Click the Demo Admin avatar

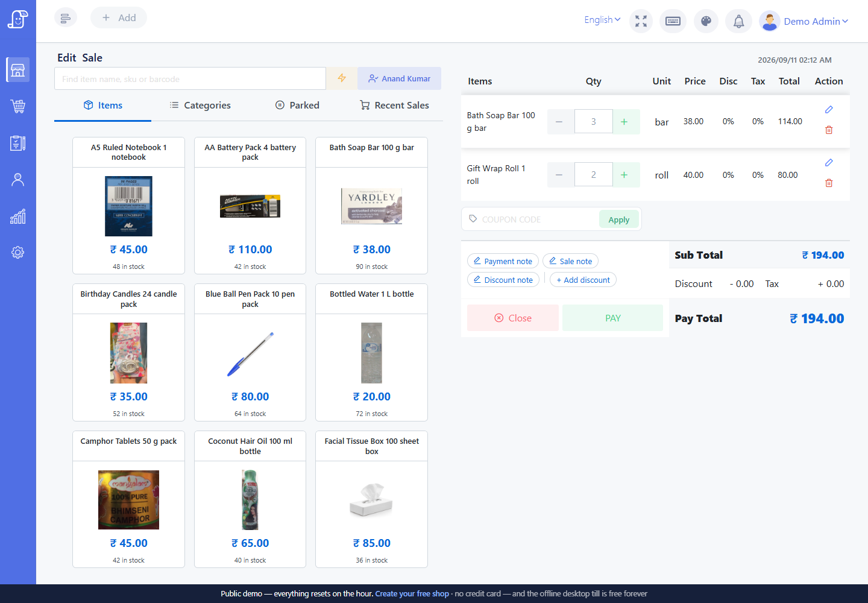769,21
